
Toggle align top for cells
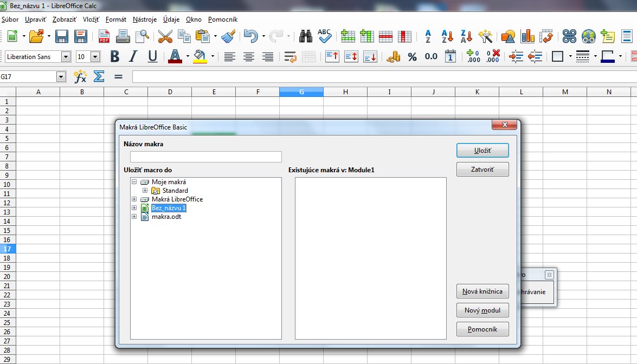click(x=332, y=57)
